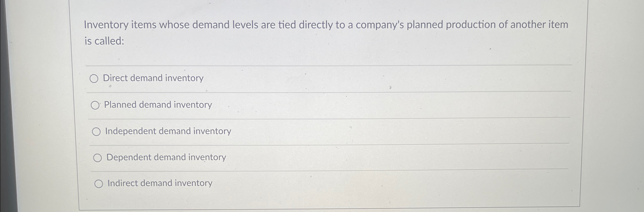Click the Planned demand inventory answer text
The height and width of the screenshot is (212, 644).
click(158, 105)
